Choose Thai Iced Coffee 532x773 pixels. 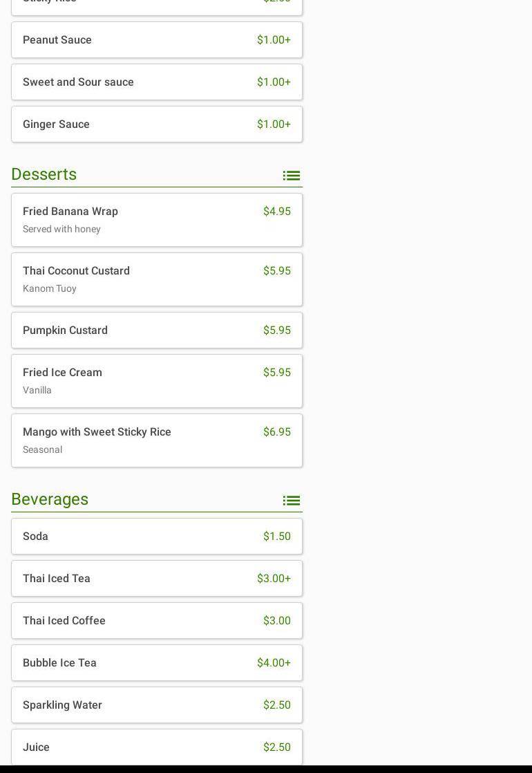(x=157, y=621)
